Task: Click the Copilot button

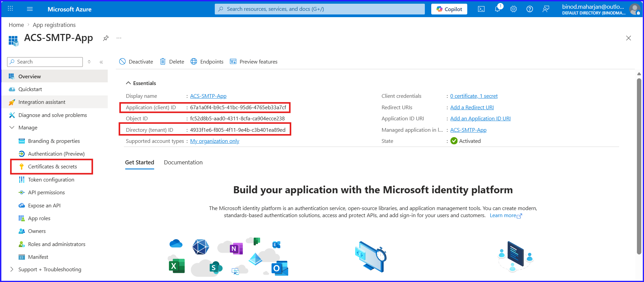Action: pyautogui.click(x=449, y=9)
